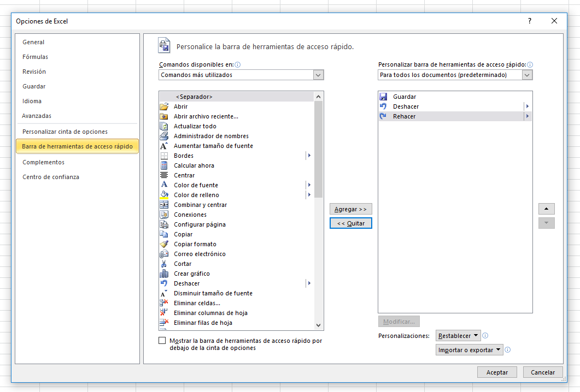Click info icon beside Comandos disponibles en
This screenshot has width=580, height=392.
point(237,64)
